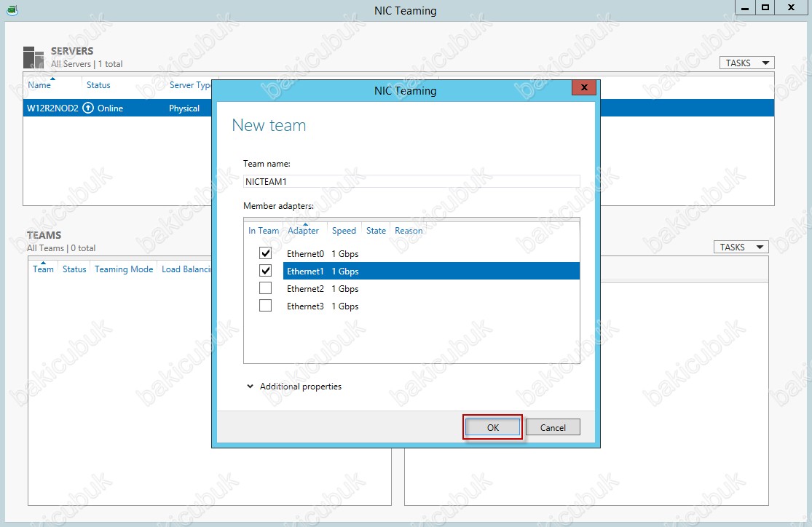Viewport: 812px width, 527px height.
Task: Enable the Ethernet2 In Team checkbox
Action: tap(265, 288)
